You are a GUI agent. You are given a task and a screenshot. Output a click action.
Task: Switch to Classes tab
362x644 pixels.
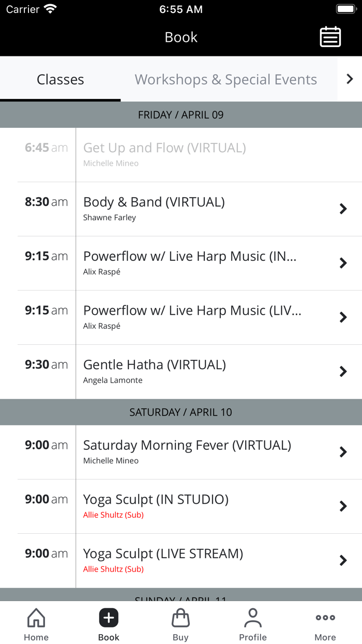click(x=60, y=80)
